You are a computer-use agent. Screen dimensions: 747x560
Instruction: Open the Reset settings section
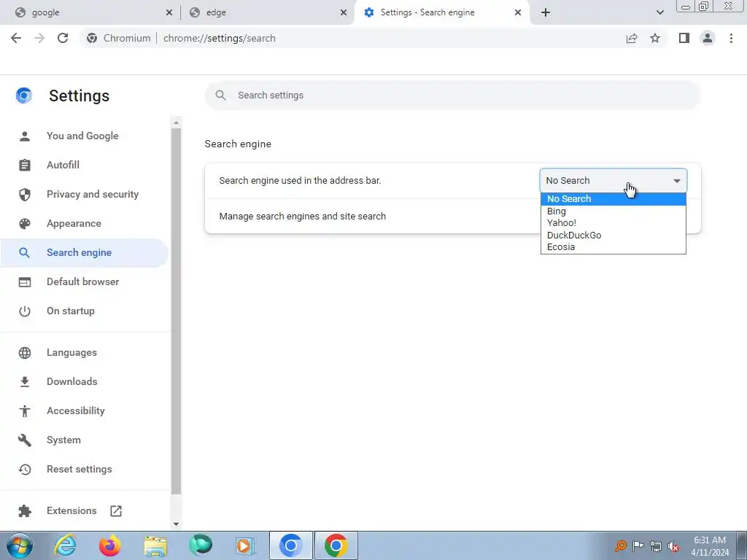(85, 469)
